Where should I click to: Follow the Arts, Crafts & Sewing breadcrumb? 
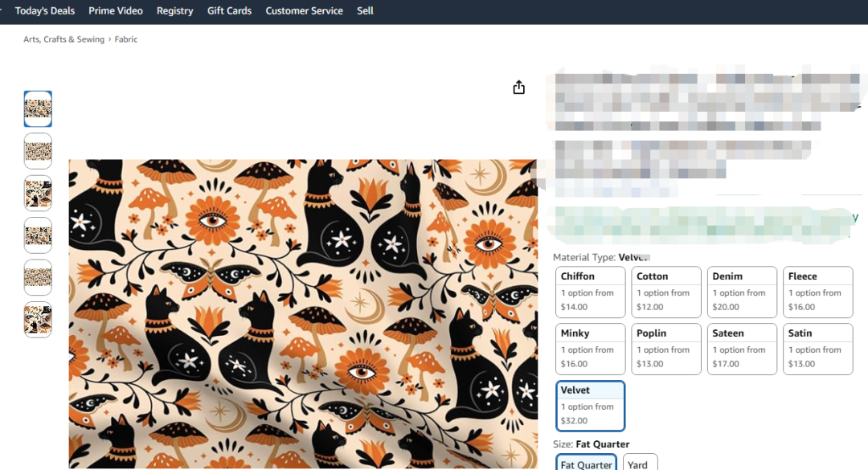[x=63, y=39]
